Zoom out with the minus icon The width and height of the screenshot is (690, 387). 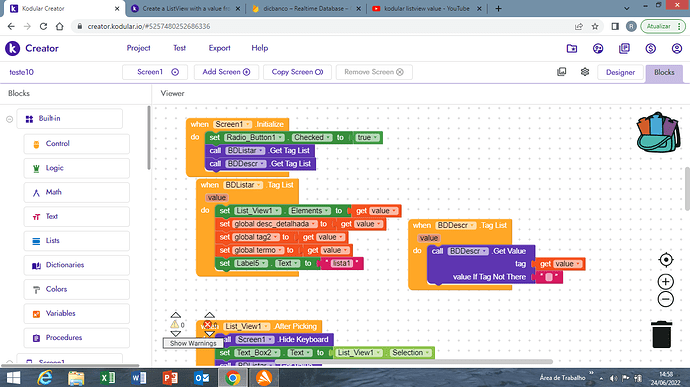(x=666, y=299)
